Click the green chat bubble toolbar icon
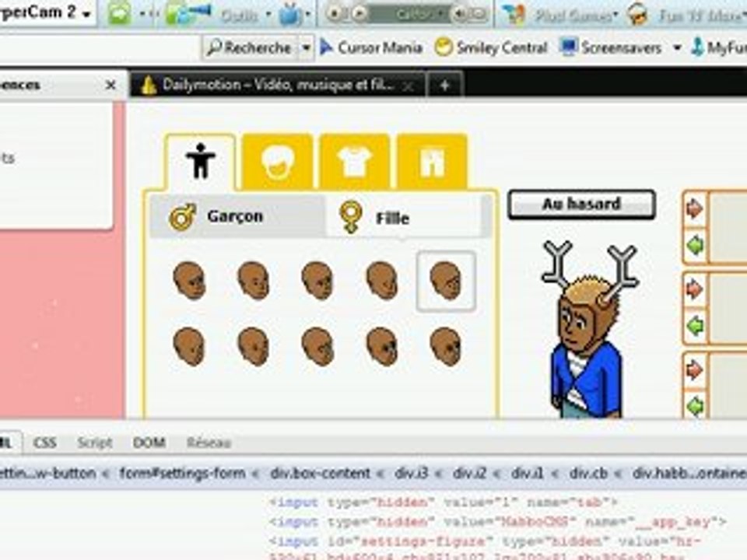The width and height of the screenshot is (747, 560). pos(119,13)
